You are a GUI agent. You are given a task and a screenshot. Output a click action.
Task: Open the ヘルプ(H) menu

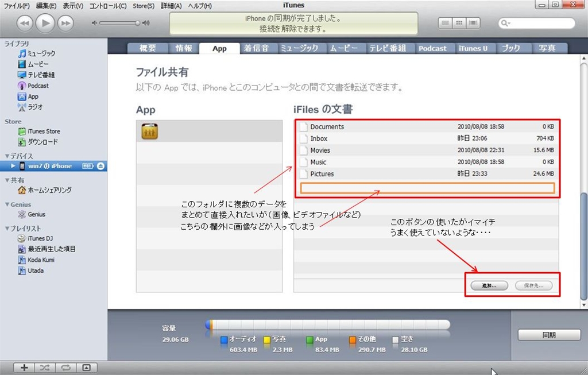pos(200,6)
